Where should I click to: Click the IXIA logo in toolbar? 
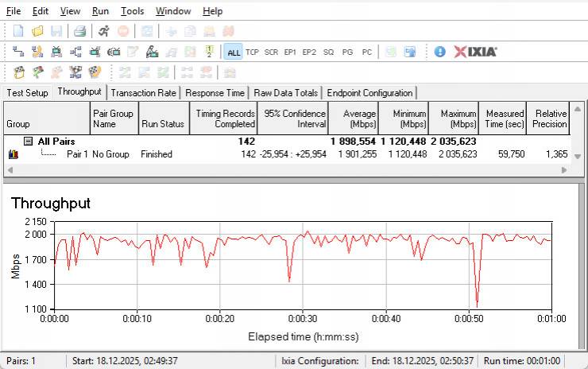tap(475, 52)
